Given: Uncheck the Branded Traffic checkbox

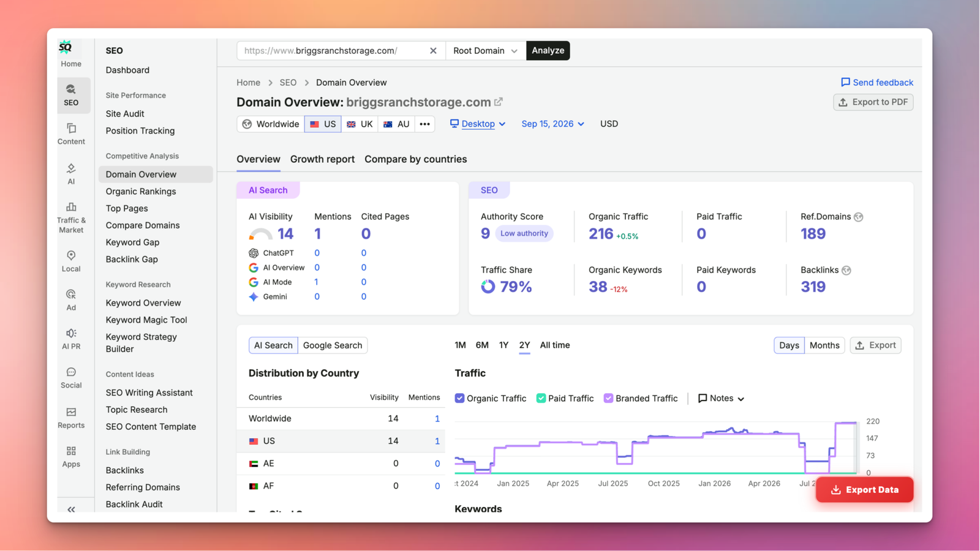Looking at the screenshot, I should 608,398.
